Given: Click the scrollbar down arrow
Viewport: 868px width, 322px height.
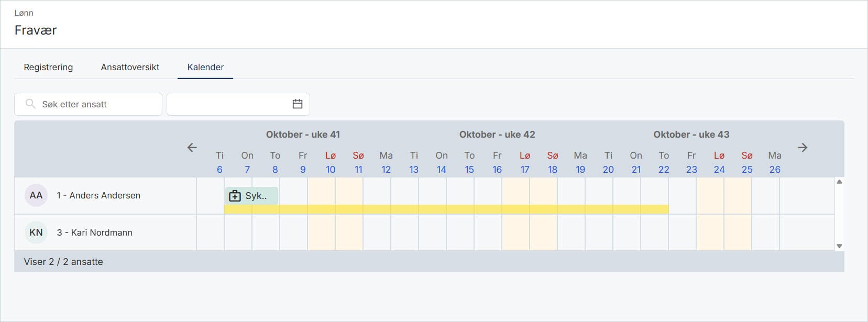Looking at the screenshot, I should click(x=839, y=246).
